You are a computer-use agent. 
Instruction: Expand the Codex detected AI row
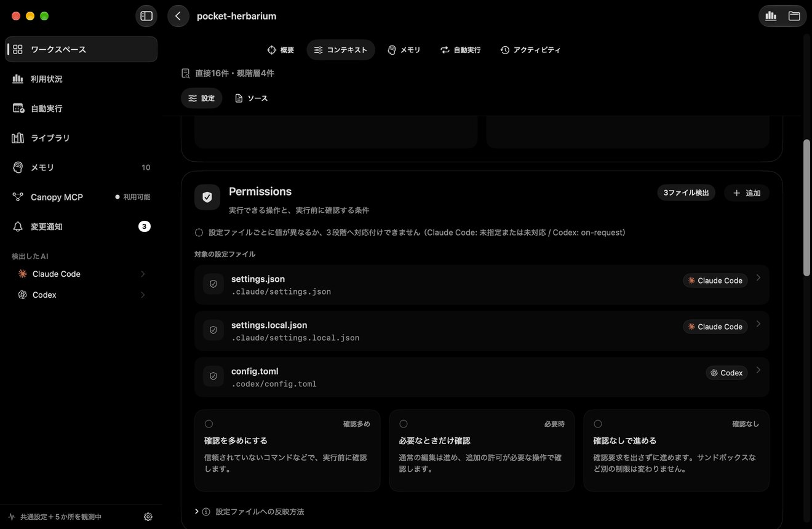[x=81, y=295]
